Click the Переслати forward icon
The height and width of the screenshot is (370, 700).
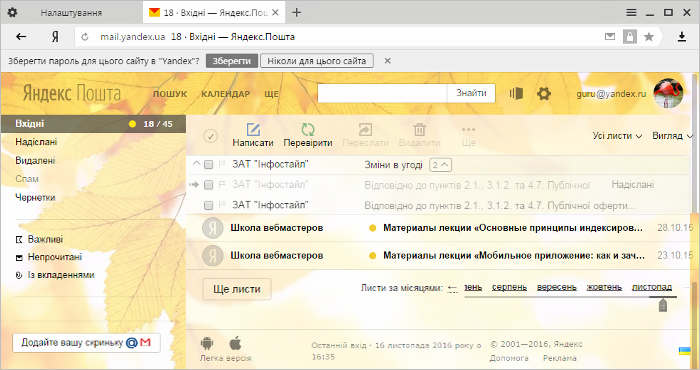365,129
